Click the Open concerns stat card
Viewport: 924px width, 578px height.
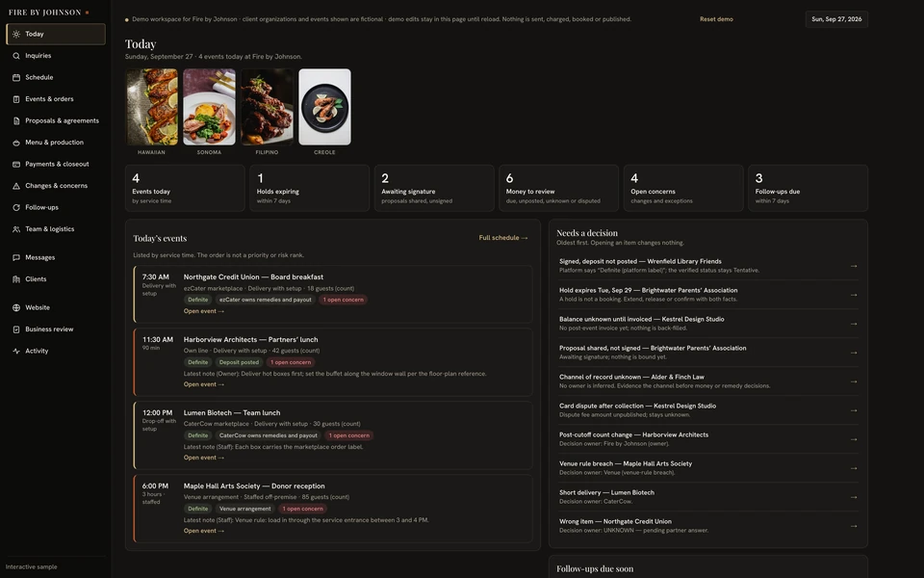point(683,188)
